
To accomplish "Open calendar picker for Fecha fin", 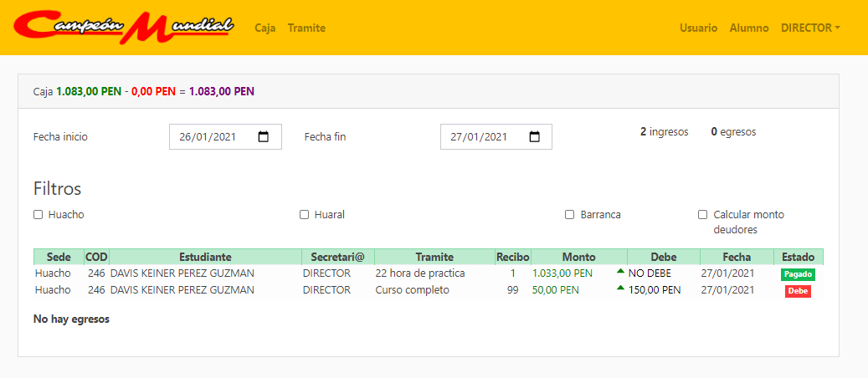I will click(535, 137).
